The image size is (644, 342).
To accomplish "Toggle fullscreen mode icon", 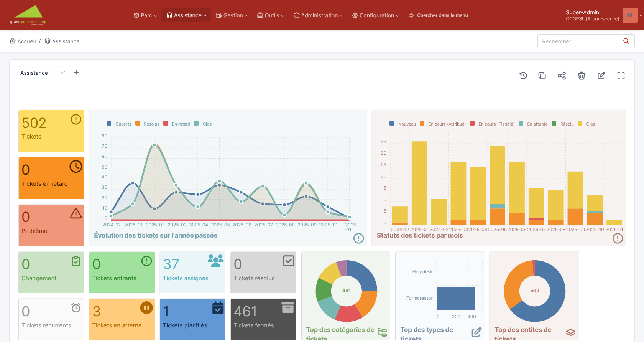I will point(621,76).
